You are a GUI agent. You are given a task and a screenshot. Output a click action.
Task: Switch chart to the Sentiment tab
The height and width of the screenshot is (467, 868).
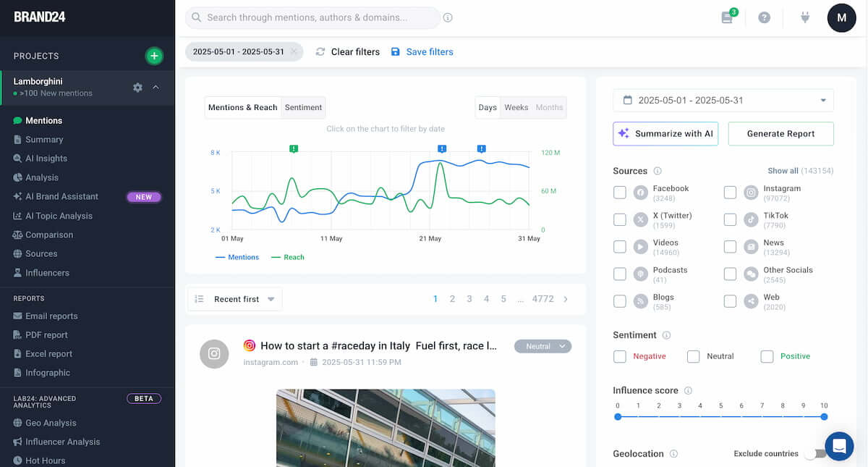(x=303, y=107)
